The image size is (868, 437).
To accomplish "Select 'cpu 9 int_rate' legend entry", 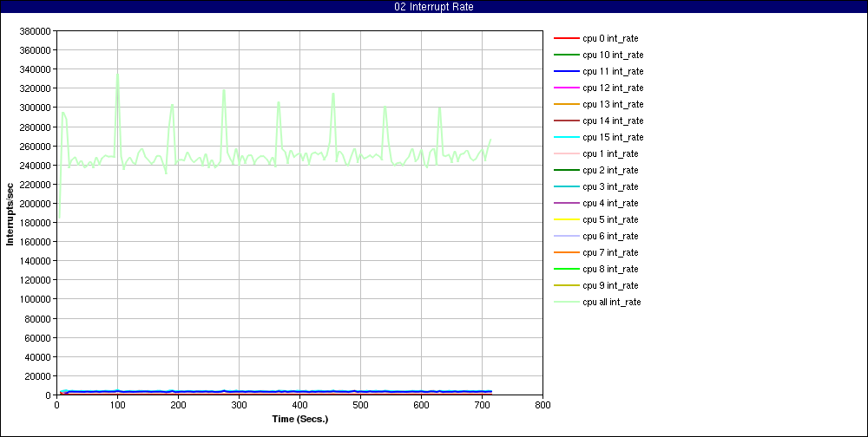I will 597,285.
